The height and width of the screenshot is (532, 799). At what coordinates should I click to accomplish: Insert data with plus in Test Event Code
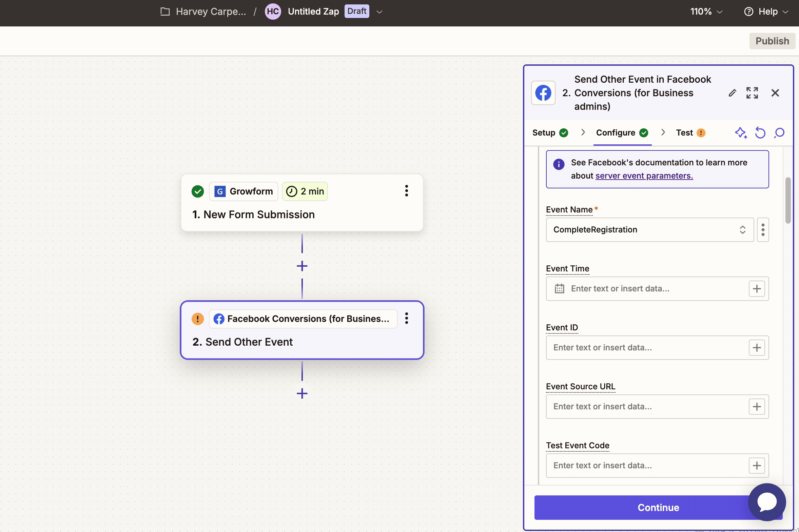click(x=757, y=466)
